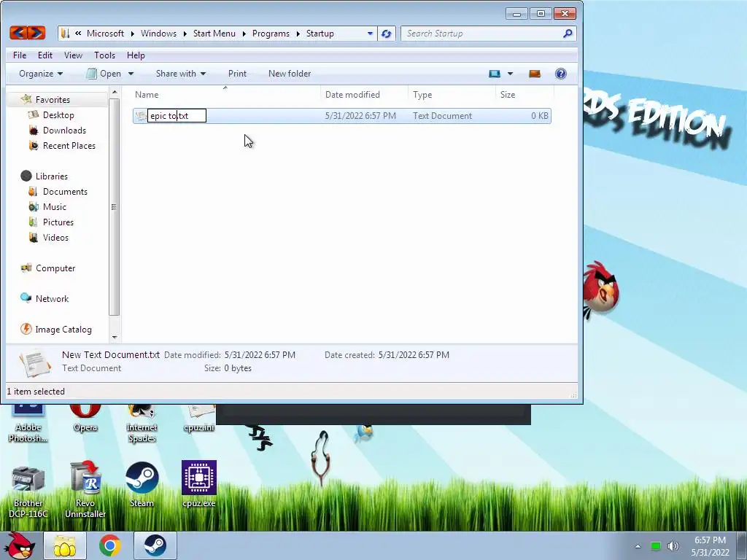Click the text file's icon in list
Image resolution: width=747 pixels, height=560 pixels.
click(141, 115)
